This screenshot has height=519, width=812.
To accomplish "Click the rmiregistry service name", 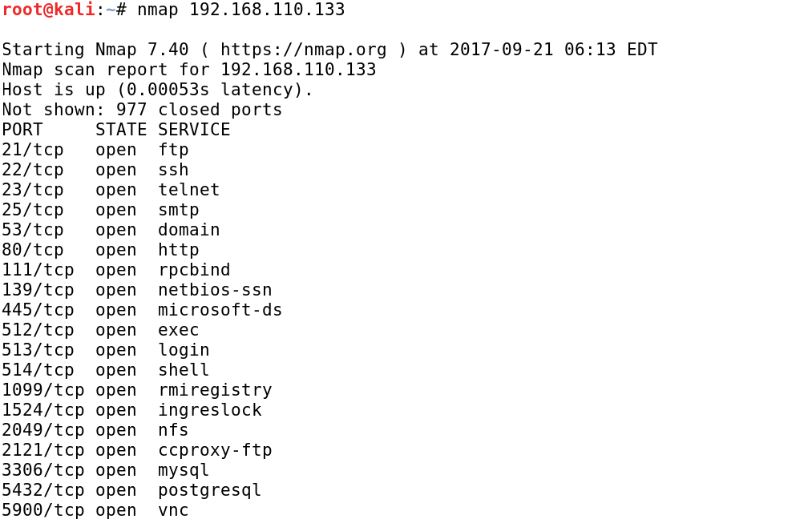I will click(215, 390).
